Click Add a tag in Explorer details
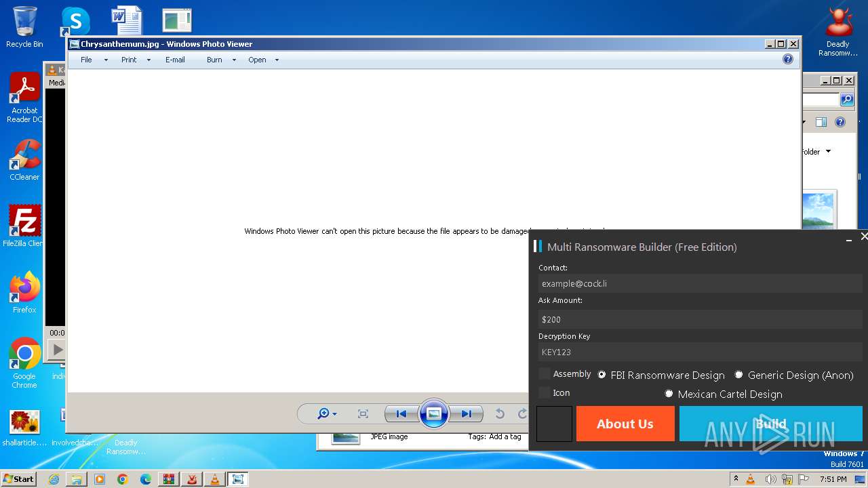The height and width of the screenshot is (488, 868). pos(505,436)
